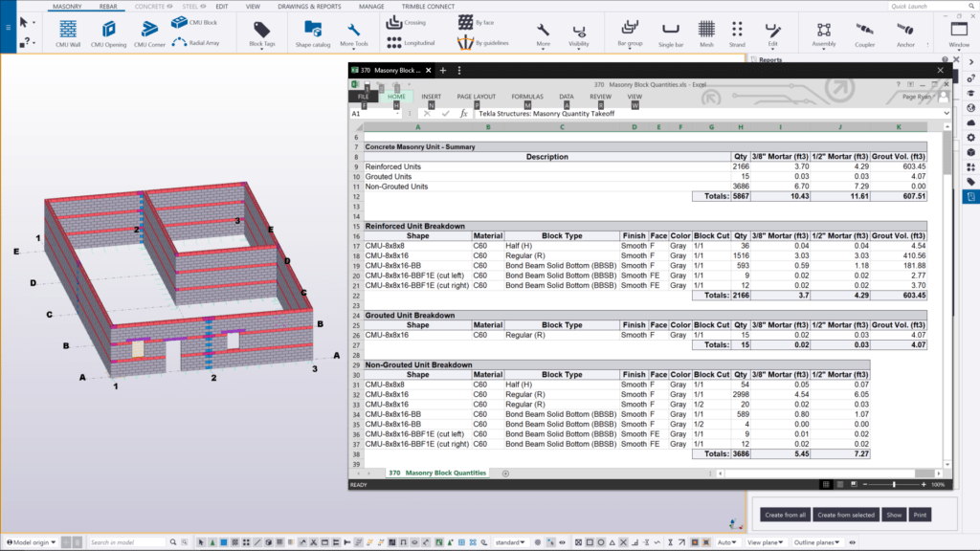Image resolution: width=980 pixels, height=551 pixels.
Task: Open Excel PAGE LAYOUT tab
Action: click(x=476, y=97)
